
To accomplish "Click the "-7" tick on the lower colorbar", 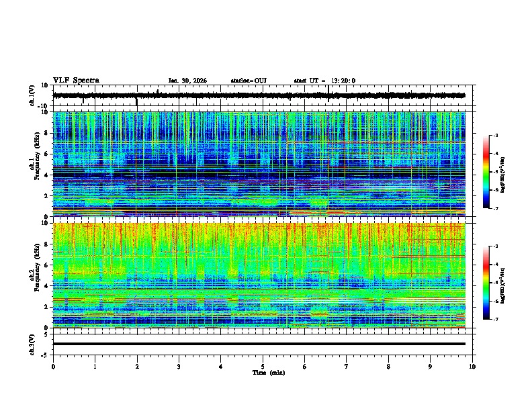I will tap(496, 320).
